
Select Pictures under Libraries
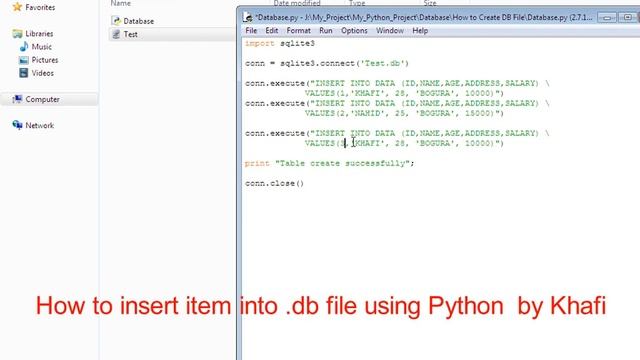tap(45, 60)
